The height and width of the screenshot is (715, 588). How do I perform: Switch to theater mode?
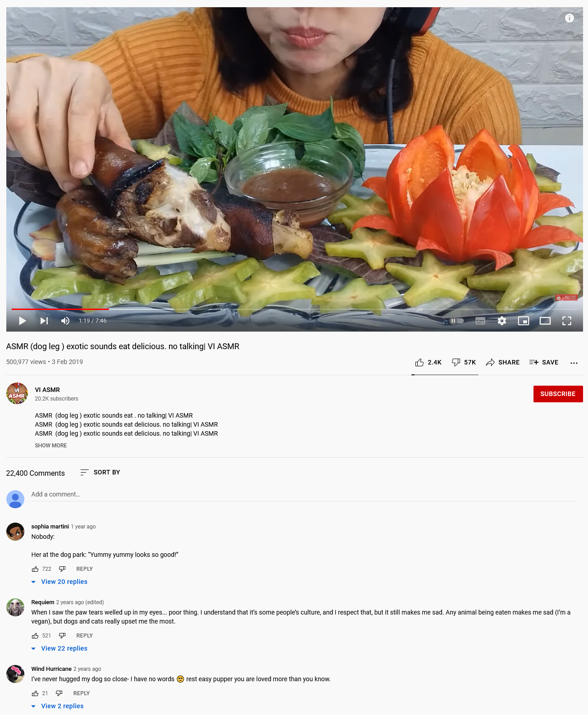[x=545, y=321]
